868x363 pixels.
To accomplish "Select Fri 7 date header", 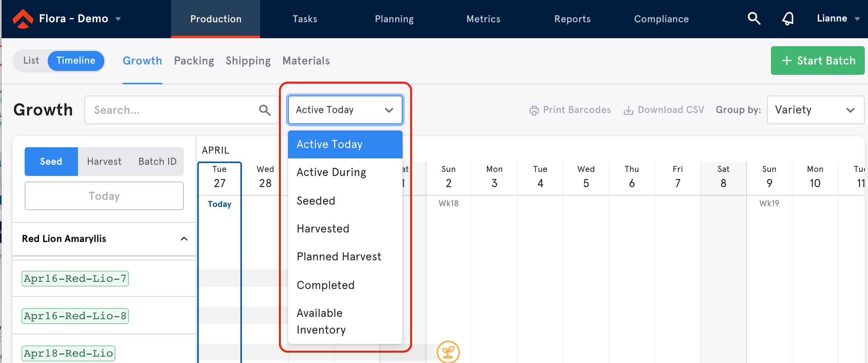I will coord(678,177).
